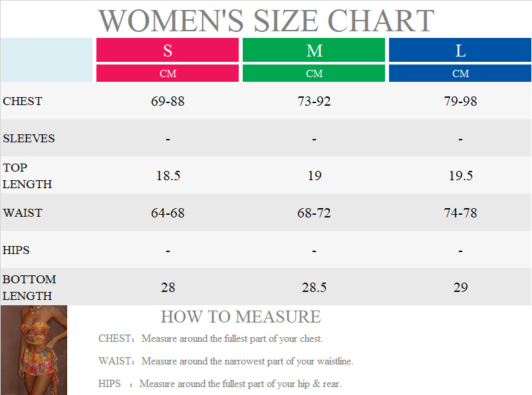Click the 28.5 bottom length cell
This screenshot has height=395, width=532.
tap(314, 287)
